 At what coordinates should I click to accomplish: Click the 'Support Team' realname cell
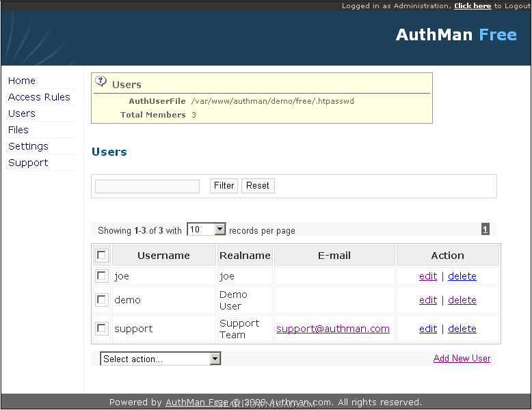pos(245,329)
